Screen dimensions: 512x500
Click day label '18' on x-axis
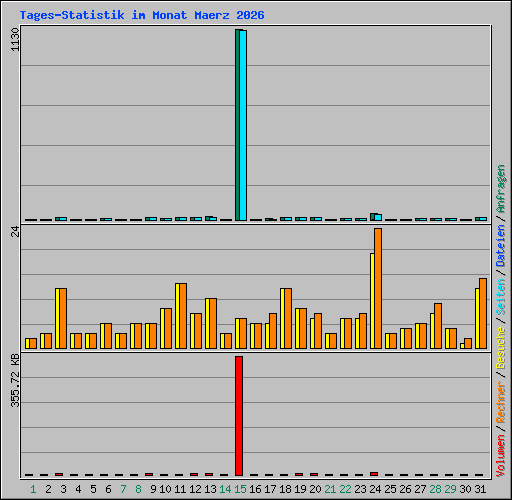(x=285, y=489)
